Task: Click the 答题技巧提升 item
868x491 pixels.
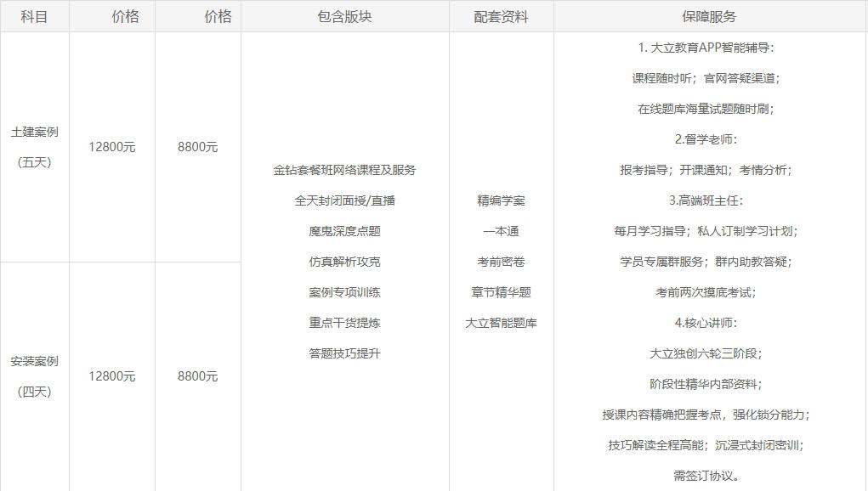Action: [x=344, y=353]
